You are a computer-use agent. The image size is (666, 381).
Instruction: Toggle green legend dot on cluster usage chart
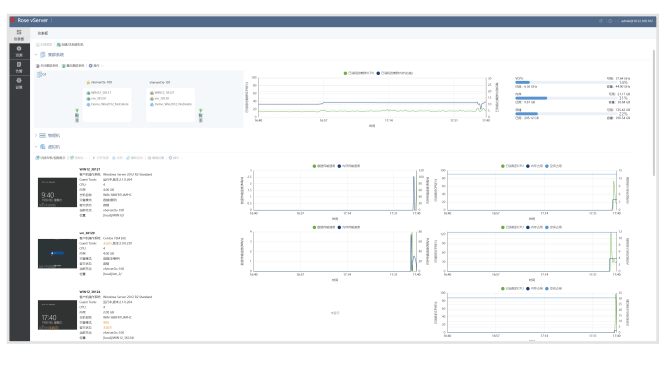(345, 73)
